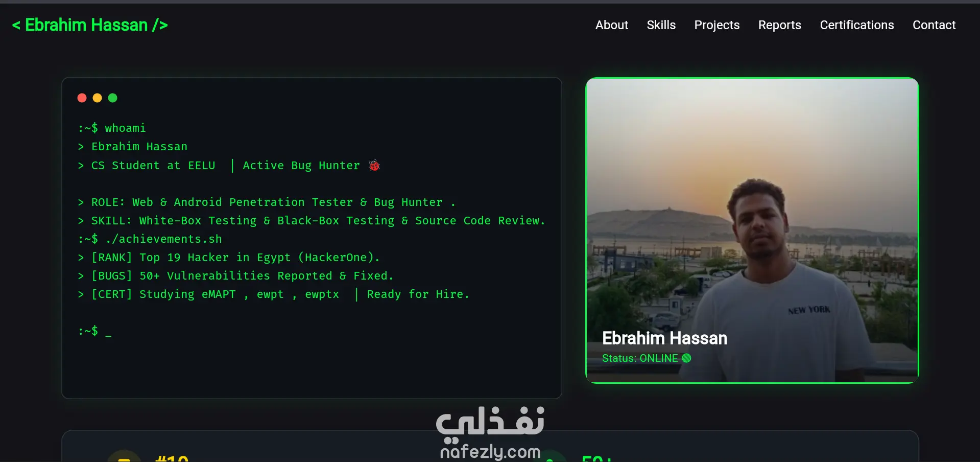The width and height of the screenshot is (980, 462).
Task: Click the ROLE line in the terminal
Action: pos(266,202)
